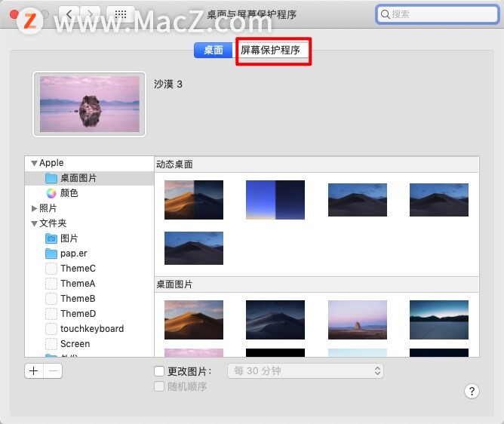Select the 桌面 tab

[214, 51]
